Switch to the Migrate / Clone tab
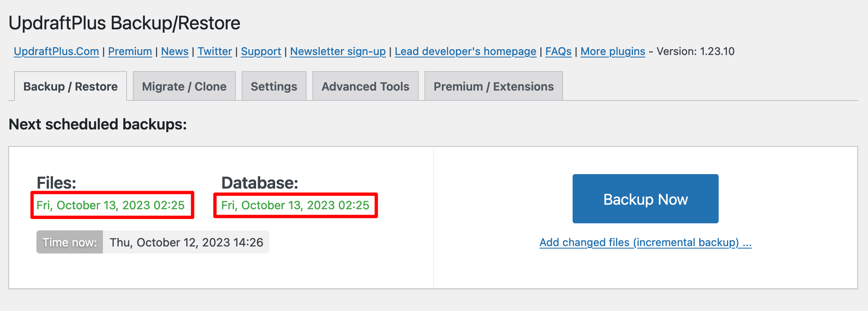 pos(184,86)
